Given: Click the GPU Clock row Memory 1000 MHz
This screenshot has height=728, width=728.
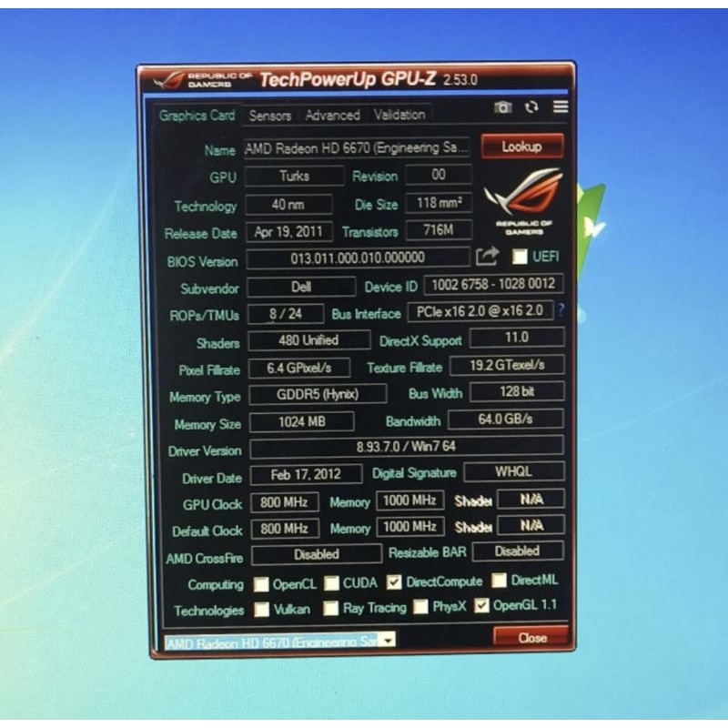Looking at the screenshot, I should tap(410, 500).
